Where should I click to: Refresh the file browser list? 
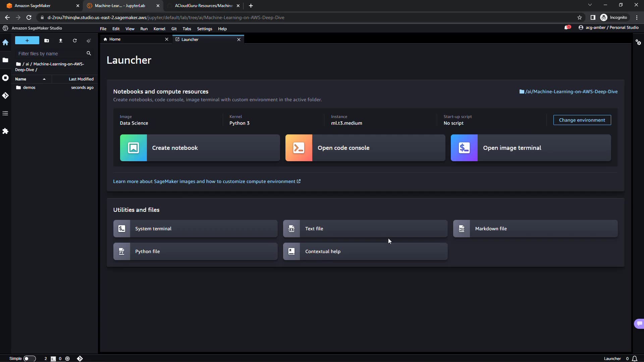coord(75,41)
